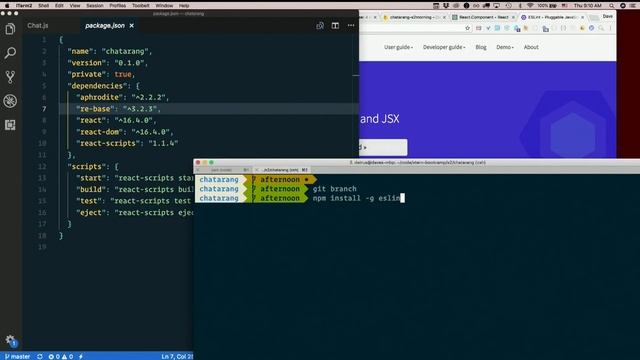The image size is (640, 360).
Task: Click the Bluetooth icon in menu bar
Action: (520, 5)
